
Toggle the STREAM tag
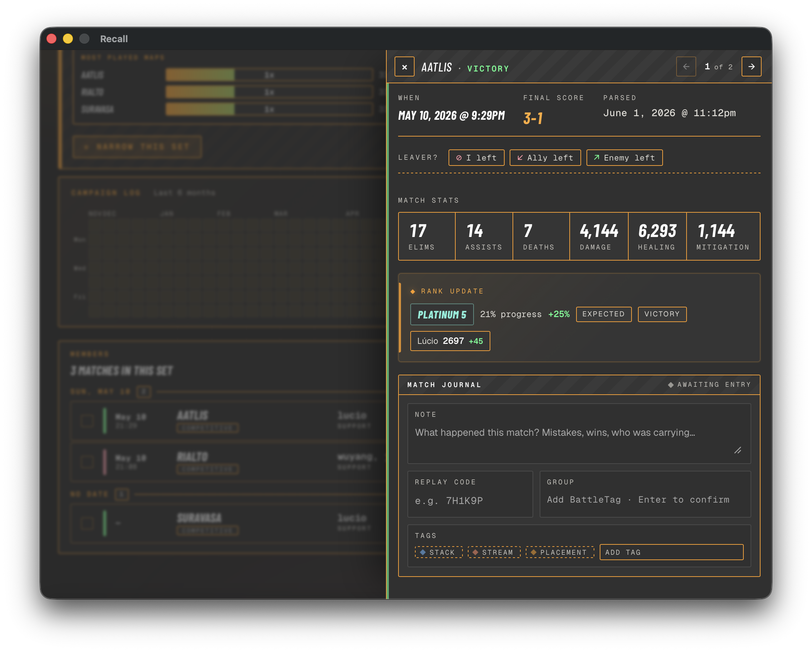[494, 552]
